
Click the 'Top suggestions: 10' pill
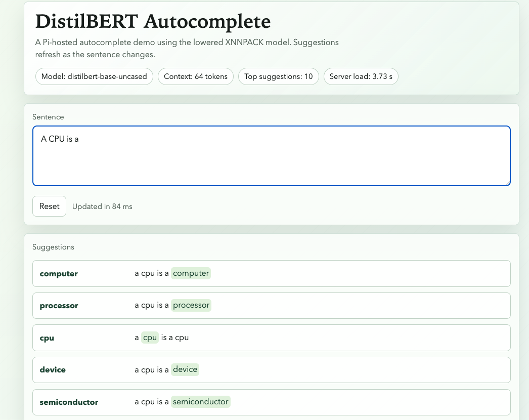279,76
